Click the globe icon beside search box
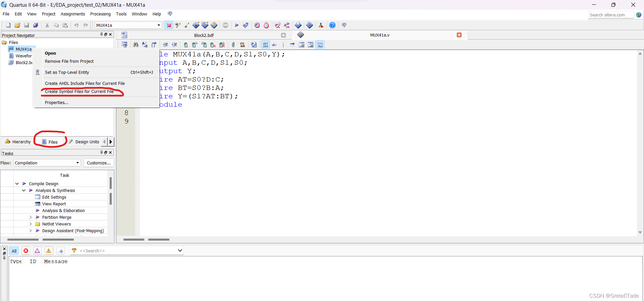This screenshot has height=301, width=644. [x=639, y=15]
